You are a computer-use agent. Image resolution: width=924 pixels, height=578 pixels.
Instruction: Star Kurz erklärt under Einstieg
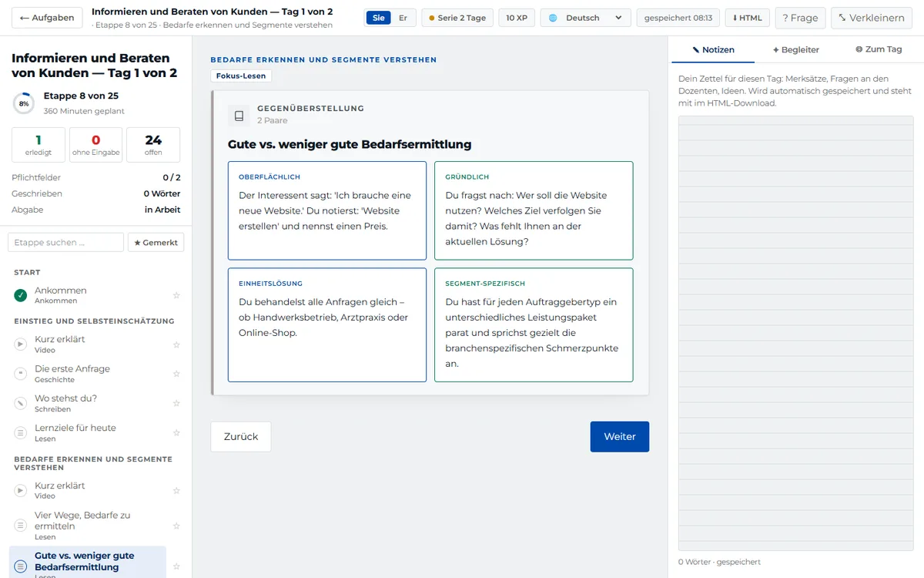click(x=176, y=344)
